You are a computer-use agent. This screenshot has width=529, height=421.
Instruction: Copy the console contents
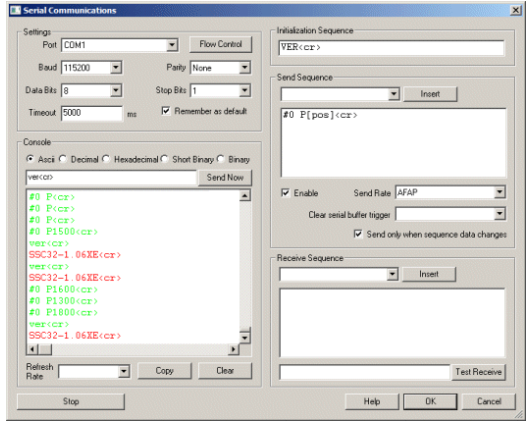click(x=164, y=370)
